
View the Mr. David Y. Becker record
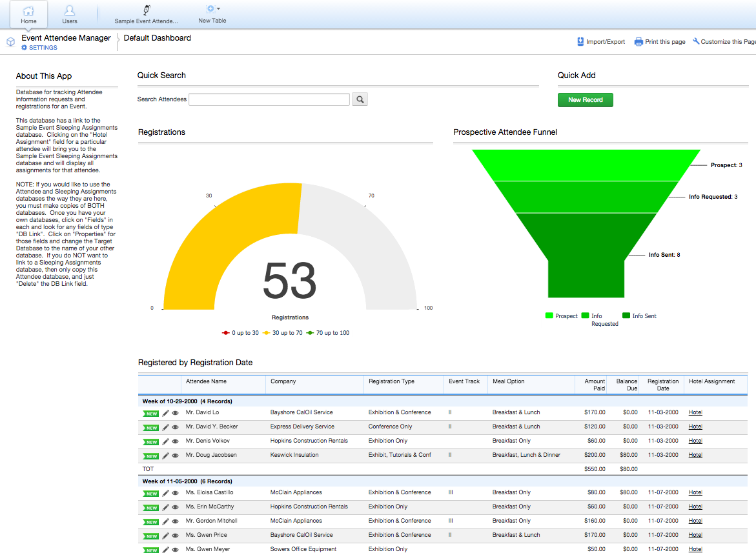click(x=176, y=427)
